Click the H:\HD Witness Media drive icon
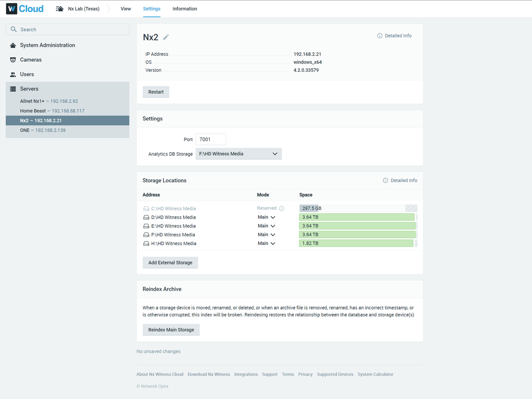Screen dimensions: 532x399 coord(146,244)
